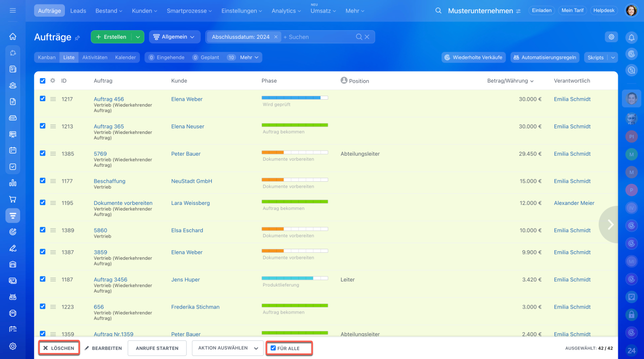Open the hamburger main menu
Viewport: 644px width, 359px height.
[13, 11]
